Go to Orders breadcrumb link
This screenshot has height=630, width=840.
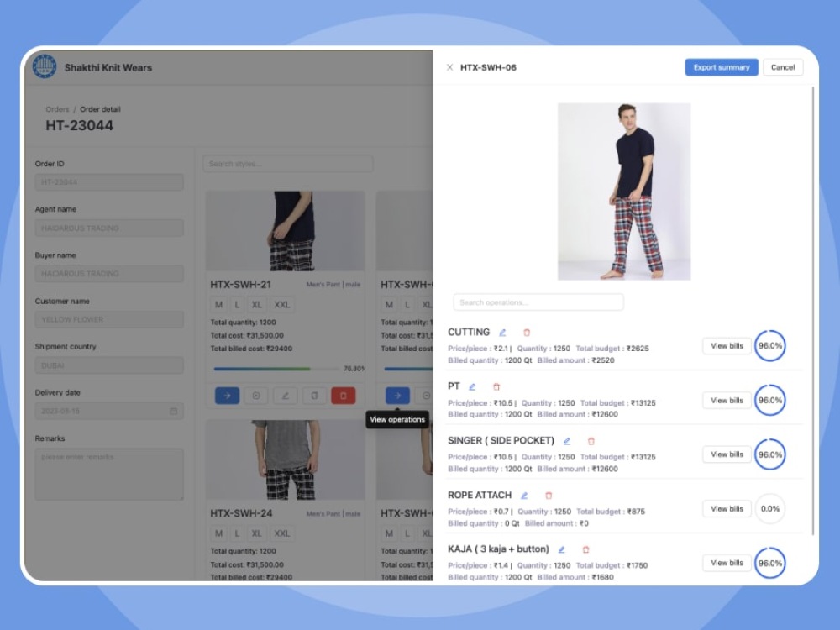pyautogui.click(x=57, y=109)
